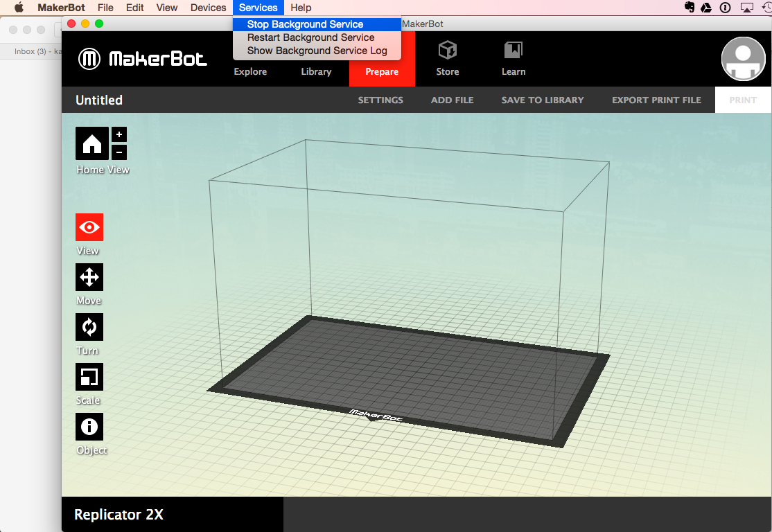
Task: Zoom in with the plus button
Action: [119, 134]
